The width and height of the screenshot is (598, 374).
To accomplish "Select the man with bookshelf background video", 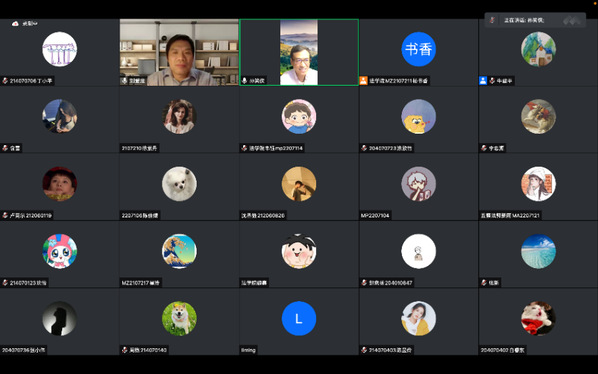I will coord(179,52).
